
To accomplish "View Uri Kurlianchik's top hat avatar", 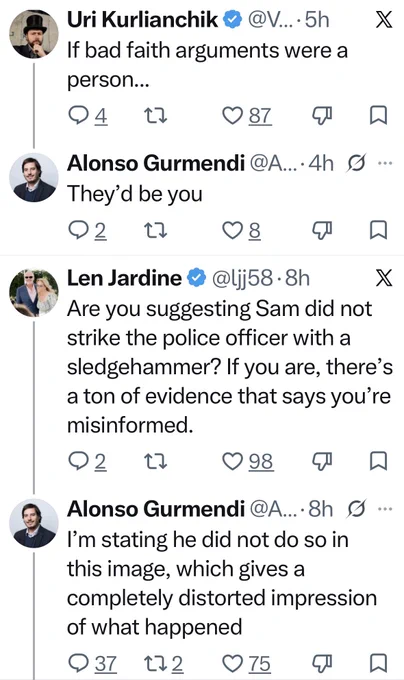I will (34, 34).
